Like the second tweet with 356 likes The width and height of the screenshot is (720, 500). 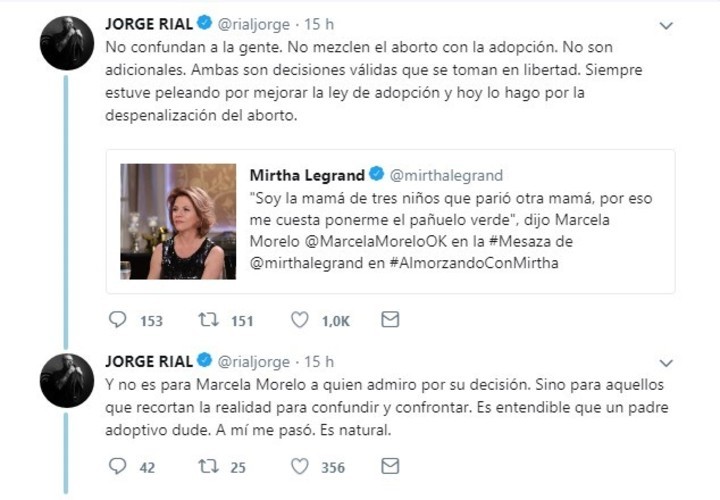(x=299, y=466)
